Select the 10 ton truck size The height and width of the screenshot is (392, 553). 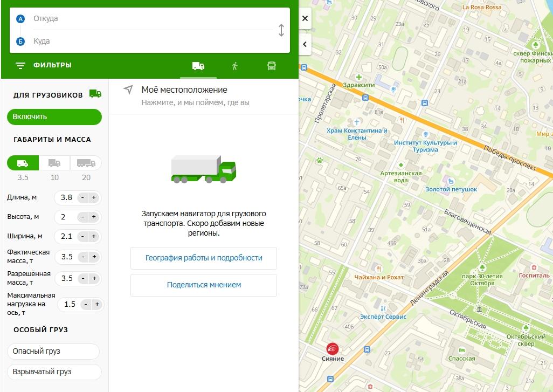[x=54, y=163]
